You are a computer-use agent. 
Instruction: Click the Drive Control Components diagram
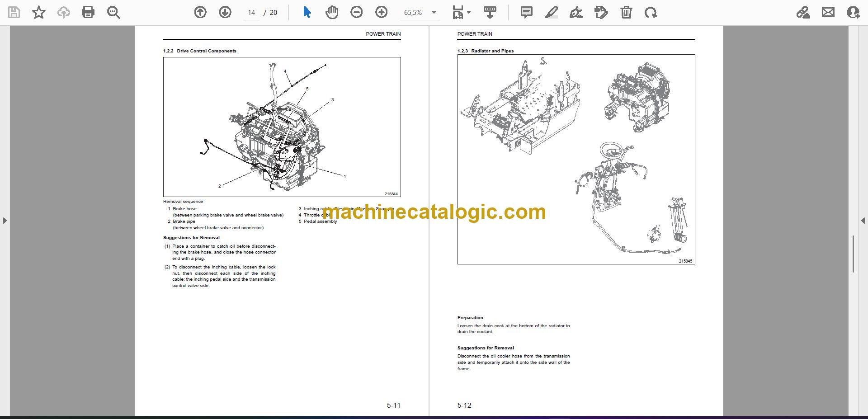(282, 127)
